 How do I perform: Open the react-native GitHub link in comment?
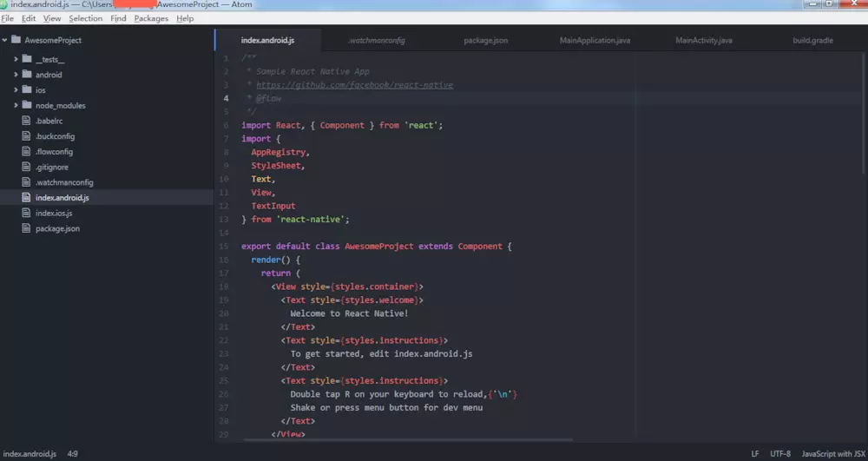[354, 85]
